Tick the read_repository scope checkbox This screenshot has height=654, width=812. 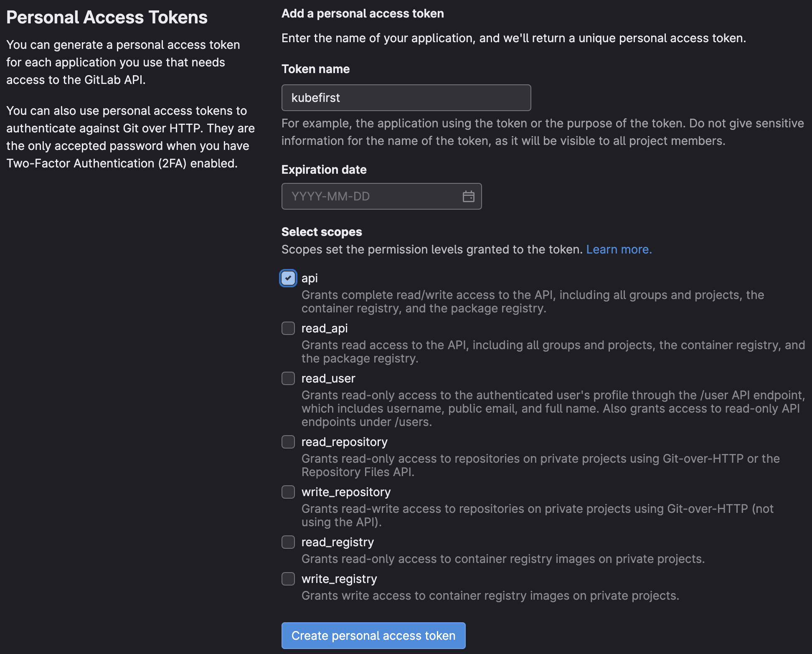pyautogui.click(x=288, y=442)
